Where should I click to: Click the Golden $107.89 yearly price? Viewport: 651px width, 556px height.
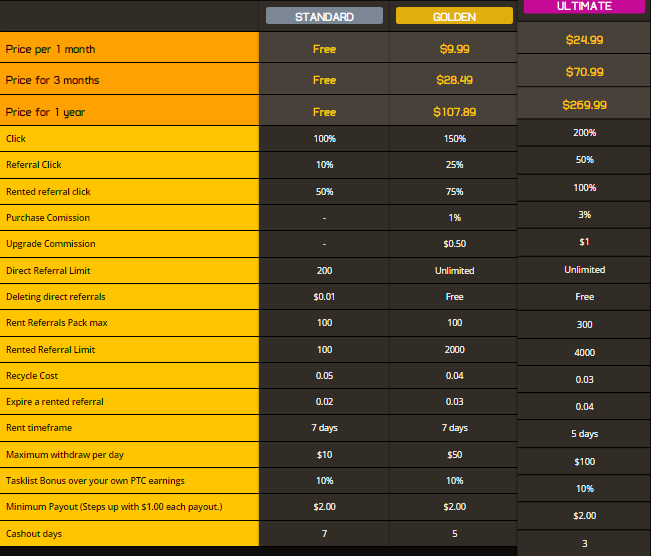point(455,112)
